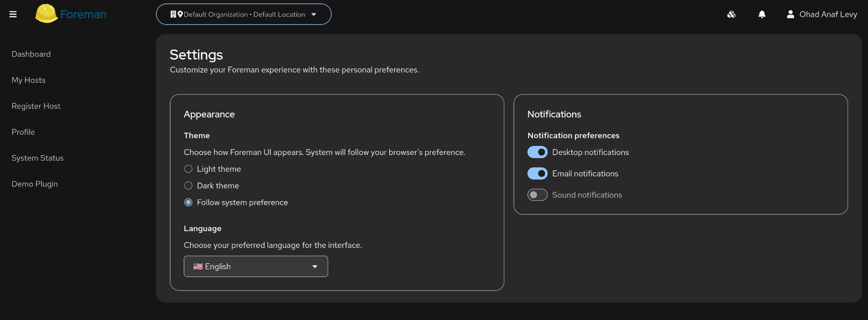Turn off Email notifications switch
The height and width of the screenshot is (320, 868).
537,174
